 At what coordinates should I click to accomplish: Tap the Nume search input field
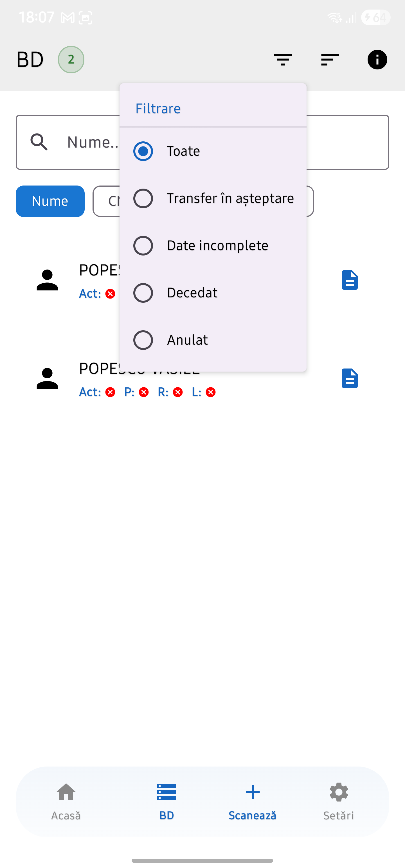[347, 142]
